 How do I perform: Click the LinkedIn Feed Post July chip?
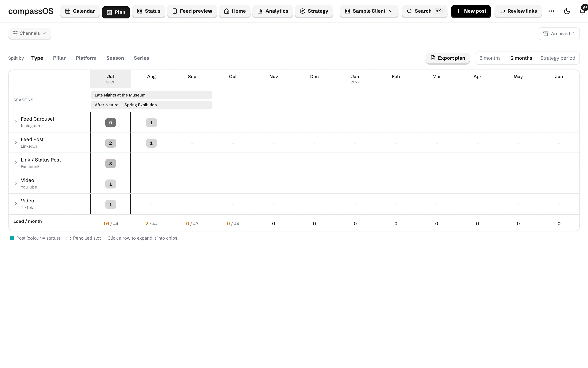click(x=110, y=143)
